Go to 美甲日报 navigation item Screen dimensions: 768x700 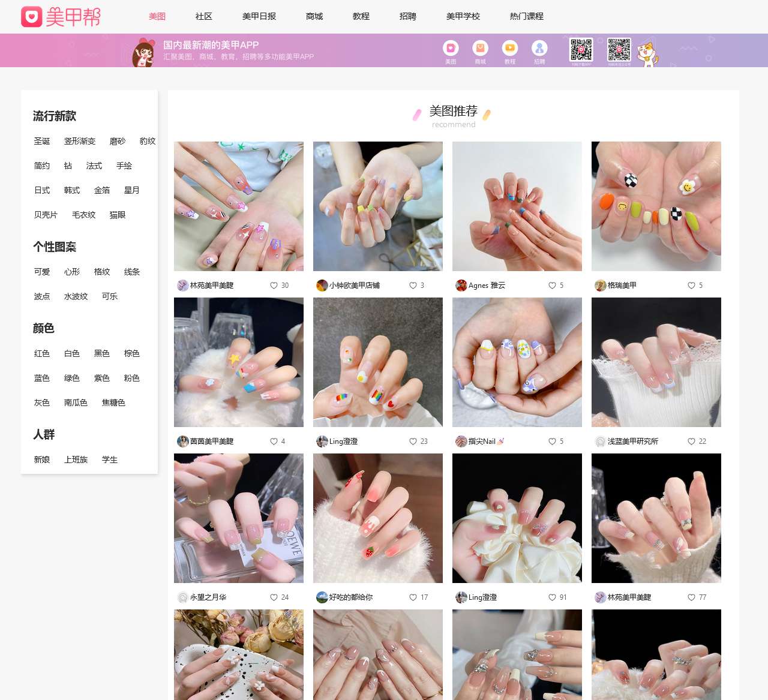[259, 16]
